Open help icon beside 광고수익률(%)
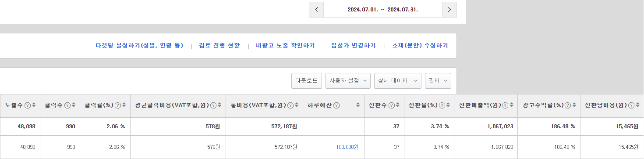644x159 pixels. (568, 105)
